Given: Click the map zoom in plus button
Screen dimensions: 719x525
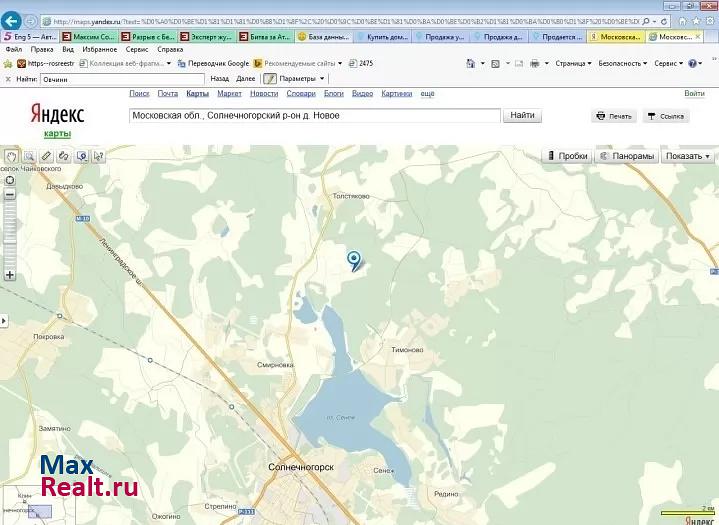Looking at the screenshot, I should coord(9,273).
